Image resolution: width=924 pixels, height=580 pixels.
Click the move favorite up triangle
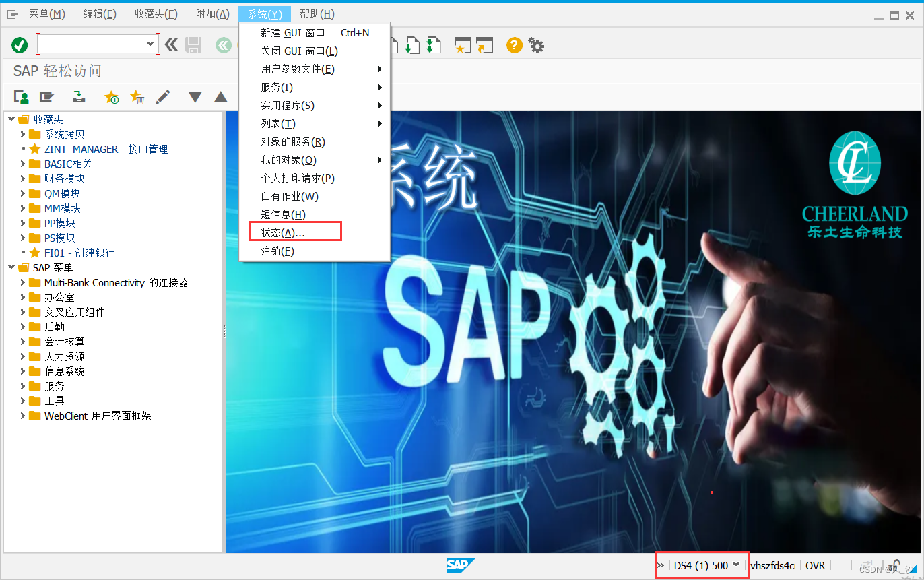[220, 97]
